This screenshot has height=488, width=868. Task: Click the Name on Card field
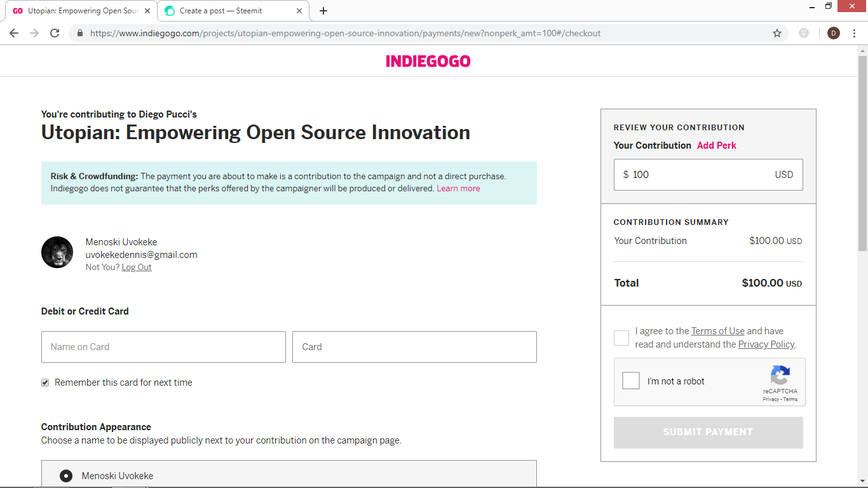(163, 347)
